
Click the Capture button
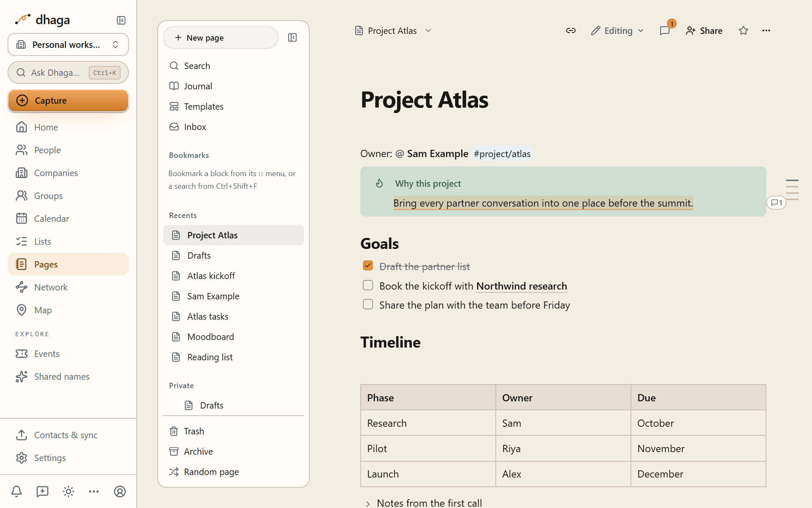(x=68, y=100)
